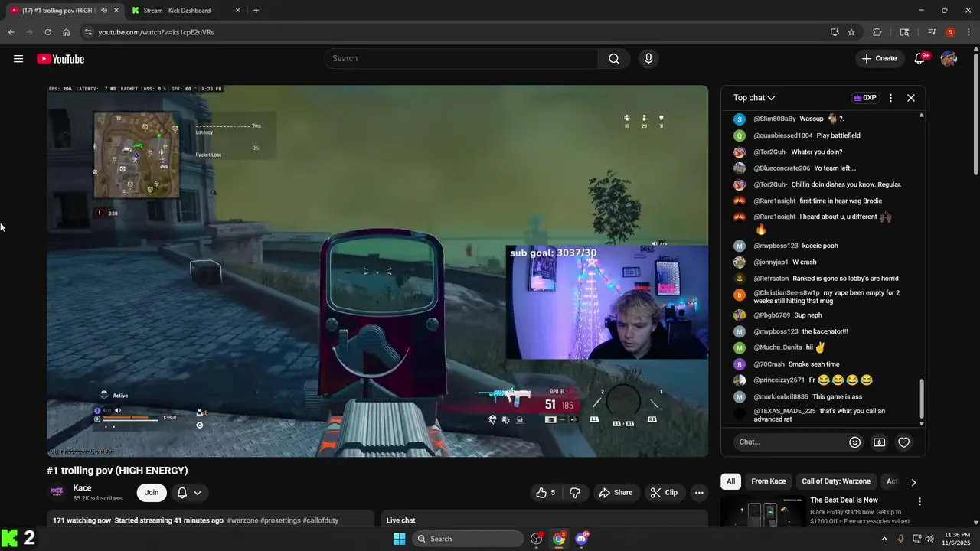The image size is (980, 551).
Task: Focus the YouTube search field
Action: pos(462,59)
